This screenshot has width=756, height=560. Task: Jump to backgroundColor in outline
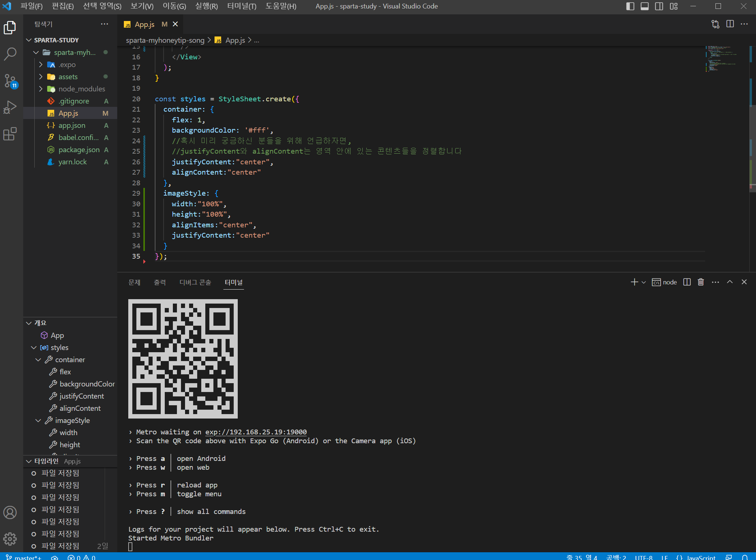point(87,384)
